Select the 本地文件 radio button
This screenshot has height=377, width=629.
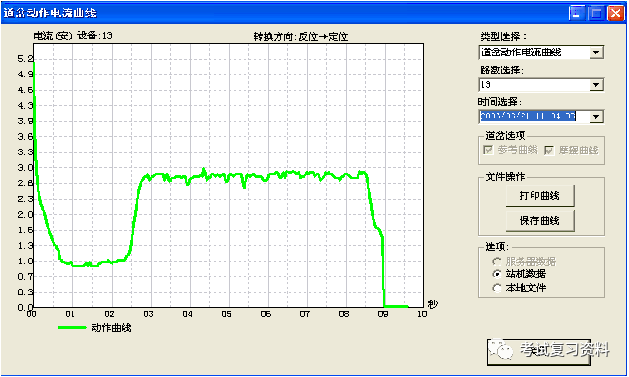(x=497, y=288)
